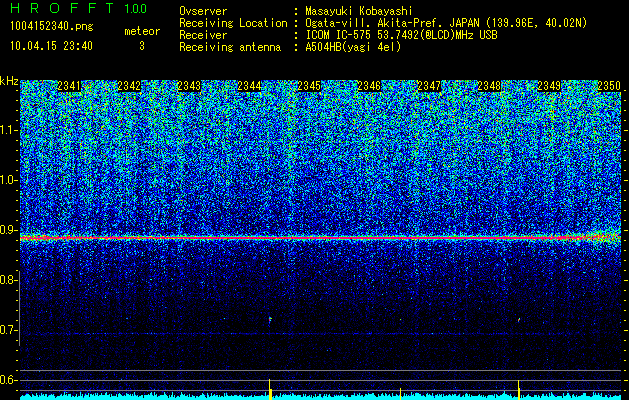Click the Receiver field label
The width and height of the screenshot is (629, 400).
point(203,35)
